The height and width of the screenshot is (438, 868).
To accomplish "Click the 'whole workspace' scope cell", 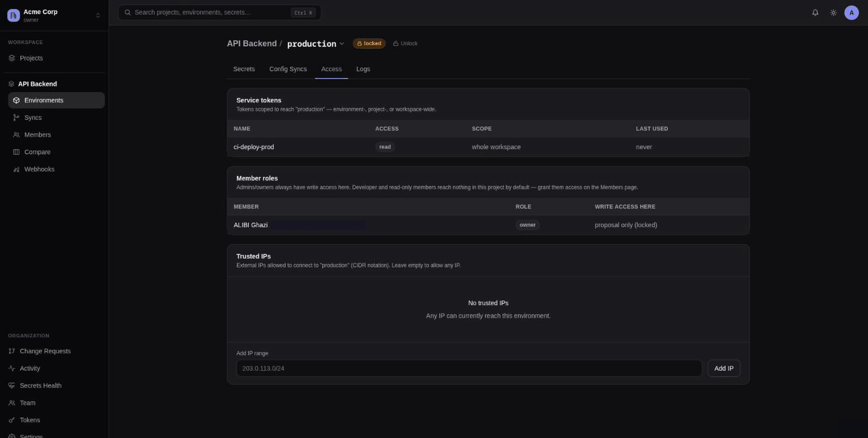I will tap(496, 147).
